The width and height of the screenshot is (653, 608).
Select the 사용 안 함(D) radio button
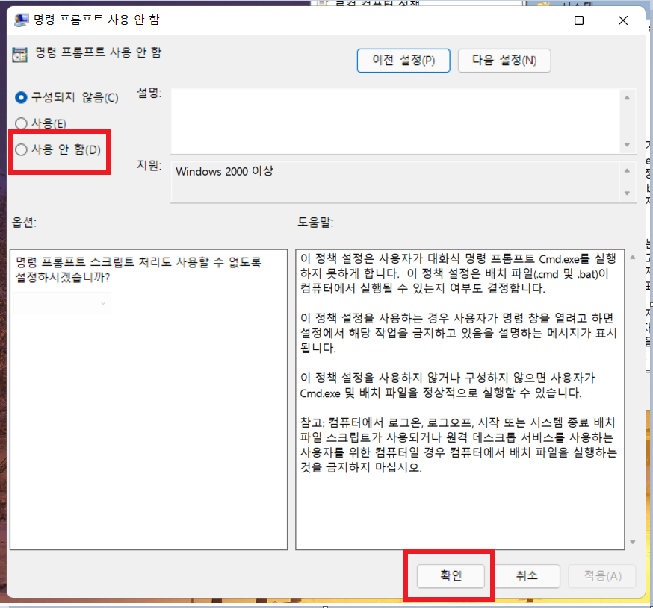click(x=58, y=150)
